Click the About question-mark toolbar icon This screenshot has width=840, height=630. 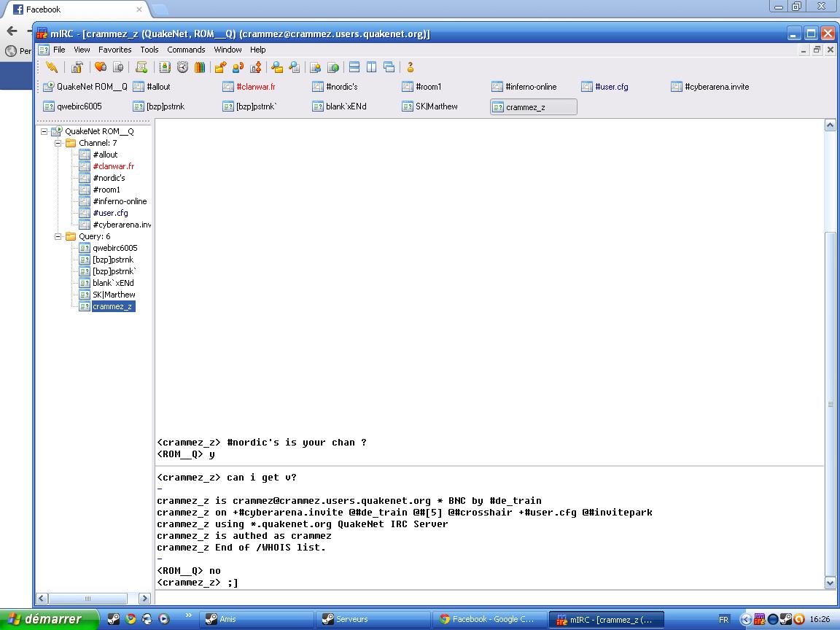[x=411, y=67]
